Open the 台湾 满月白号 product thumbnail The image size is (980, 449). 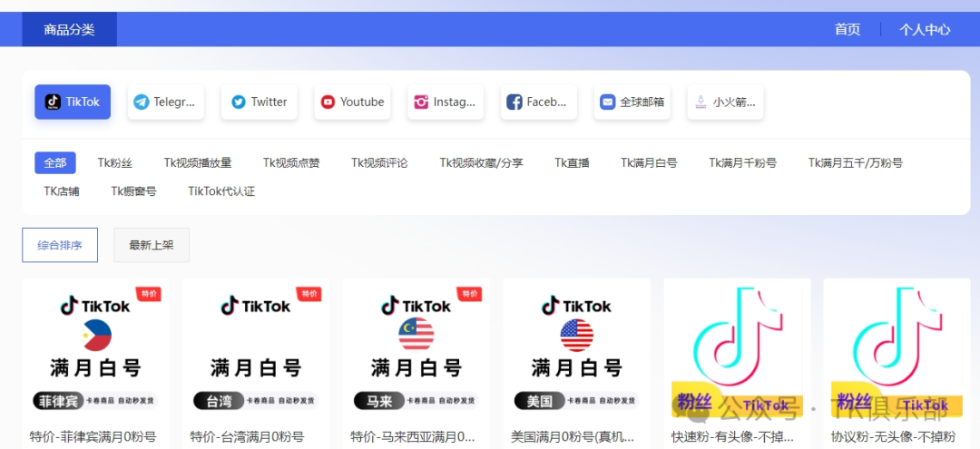256,350
